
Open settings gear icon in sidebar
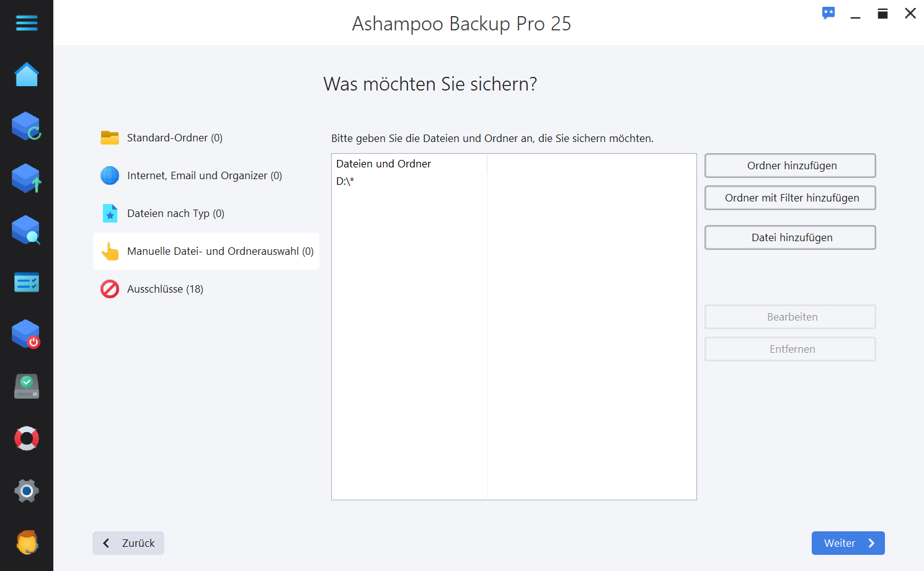[x=27, y=491]
